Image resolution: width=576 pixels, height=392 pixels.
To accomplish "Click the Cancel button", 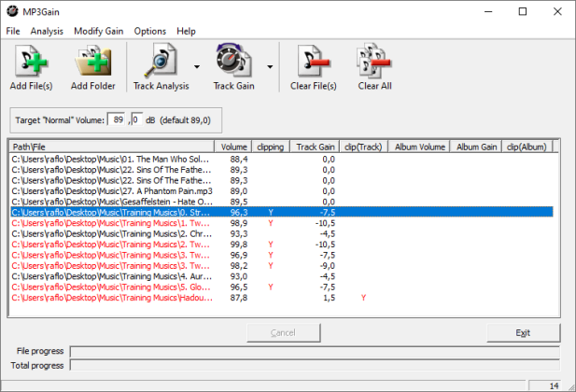I will 283,333.
